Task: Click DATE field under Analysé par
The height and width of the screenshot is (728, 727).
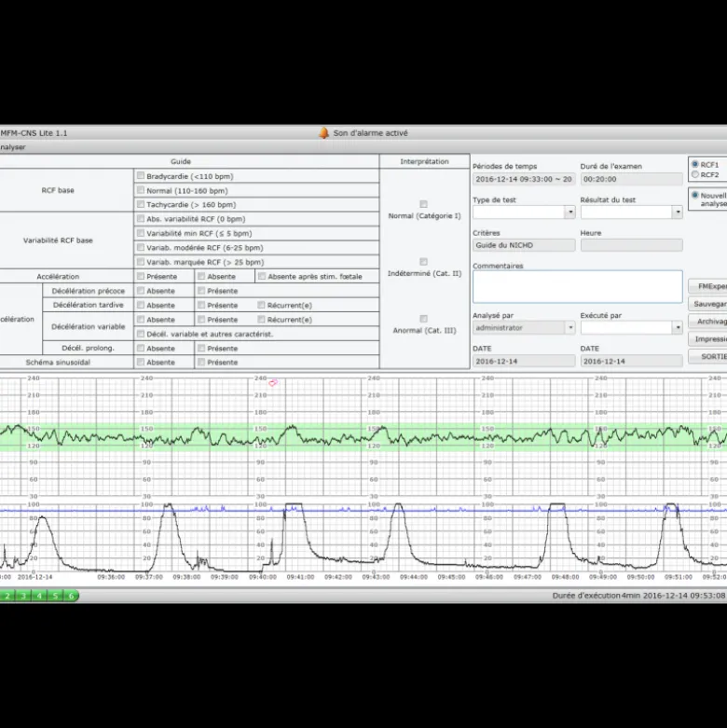Action: click(x=524, y=362)
